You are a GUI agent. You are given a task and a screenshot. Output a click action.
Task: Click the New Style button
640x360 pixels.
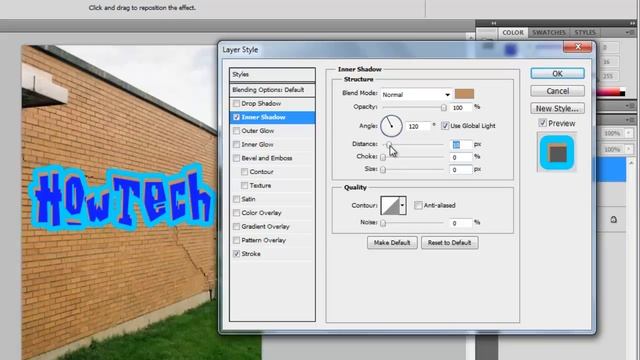(x=558, y=109)
